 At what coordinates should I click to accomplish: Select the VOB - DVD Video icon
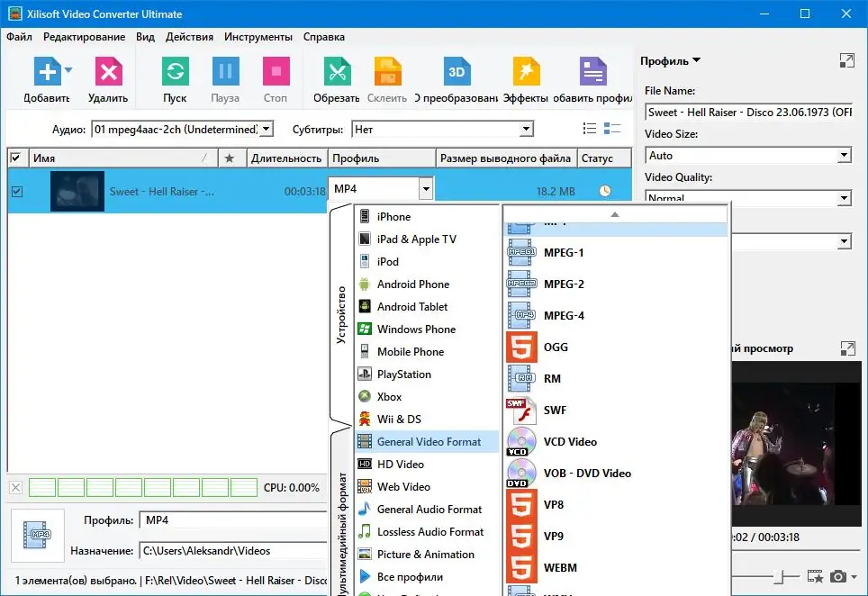pos(521,474)
